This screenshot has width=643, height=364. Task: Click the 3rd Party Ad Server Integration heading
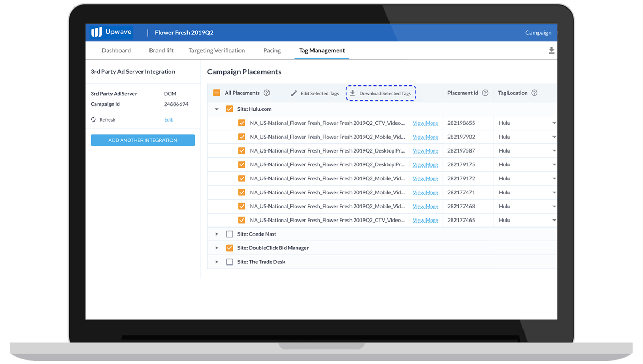point(133,72)
